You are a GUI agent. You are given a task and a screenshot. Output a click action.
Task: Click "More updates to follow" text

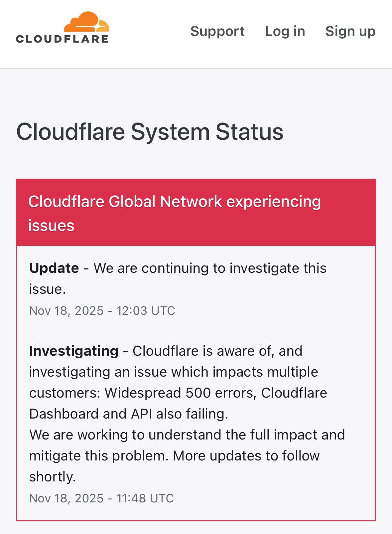tap(246, 456)
